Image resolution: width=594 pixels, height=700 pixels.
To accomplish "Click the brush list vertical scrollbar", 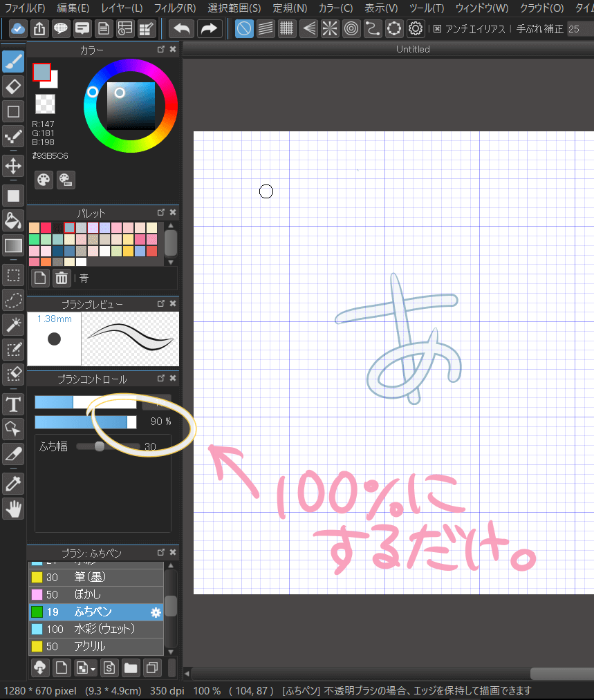I will (x=171, y=607).
